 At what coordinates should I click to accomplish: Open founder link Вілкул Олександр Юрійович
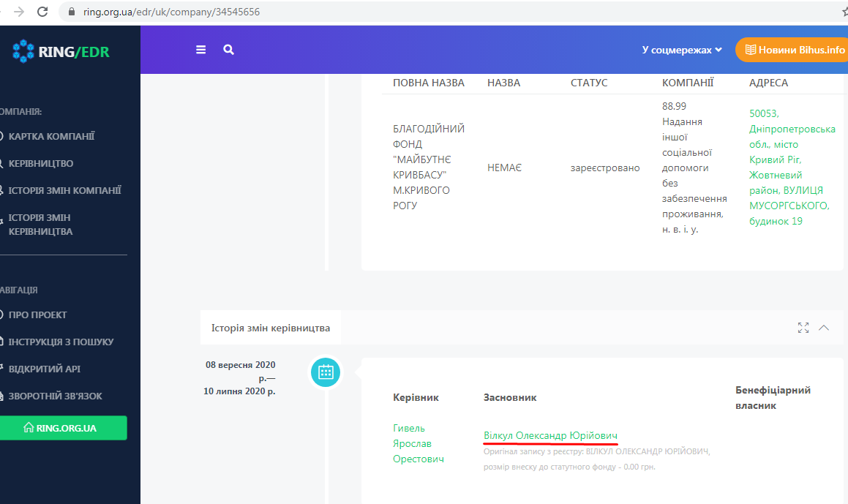coord(550,435)
